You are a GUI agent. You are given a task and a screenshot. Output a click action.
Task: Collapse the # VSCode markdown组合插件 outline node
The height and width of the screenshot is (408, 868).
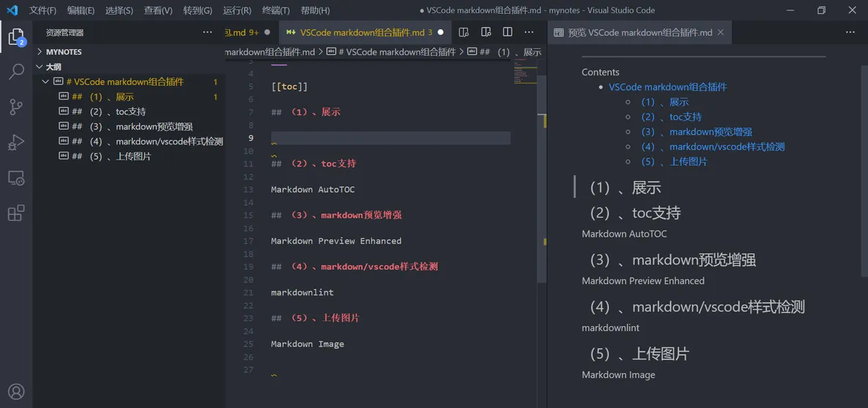pos(45,82)
